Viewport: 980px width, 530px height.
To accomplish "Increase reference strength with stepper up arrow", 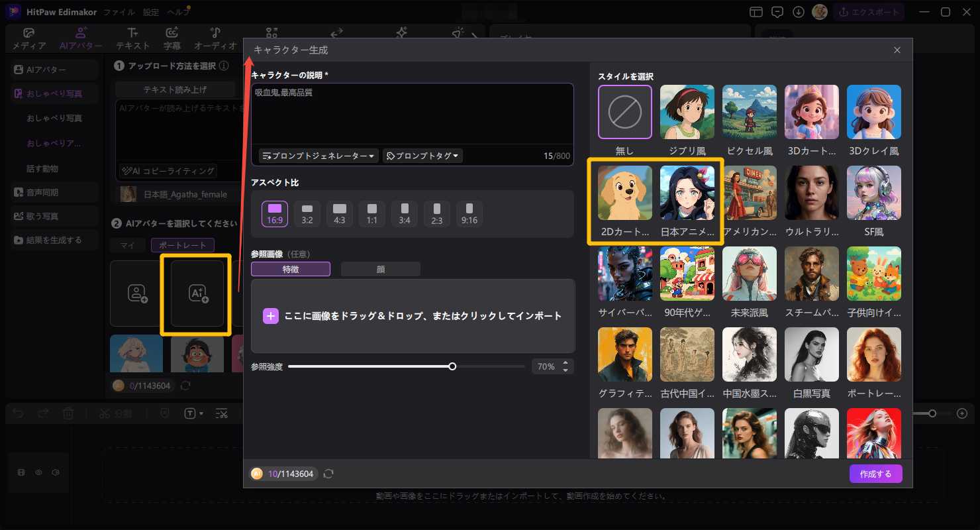I will (565, 363).
